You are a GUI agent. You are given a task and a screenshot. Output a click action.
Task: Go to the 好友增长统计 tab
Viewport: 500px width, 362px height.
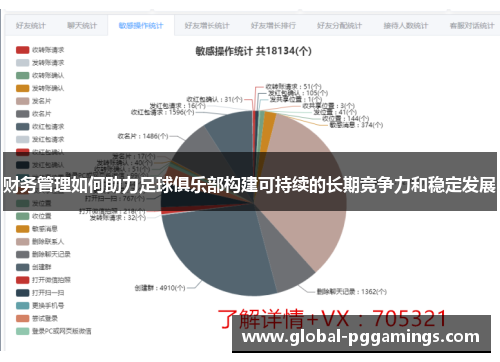point(207,26)
